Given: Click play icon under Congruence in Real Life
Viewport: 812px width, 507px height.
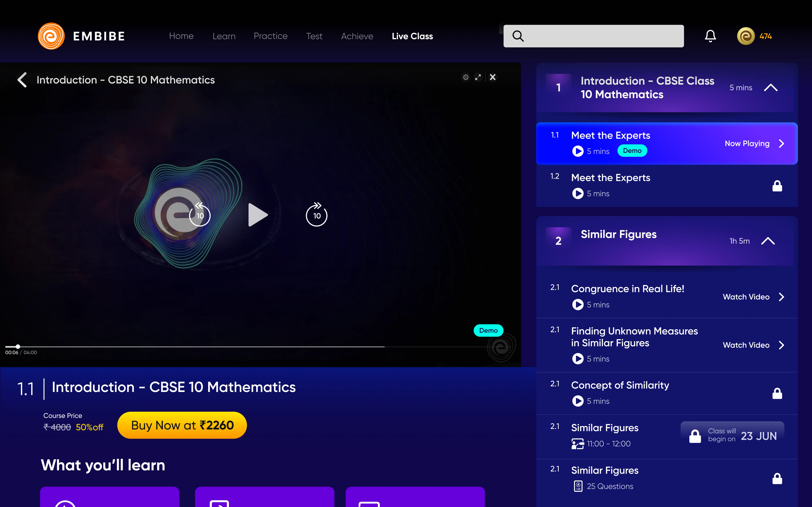Looking at the screenshot, I should click(578, 305).
